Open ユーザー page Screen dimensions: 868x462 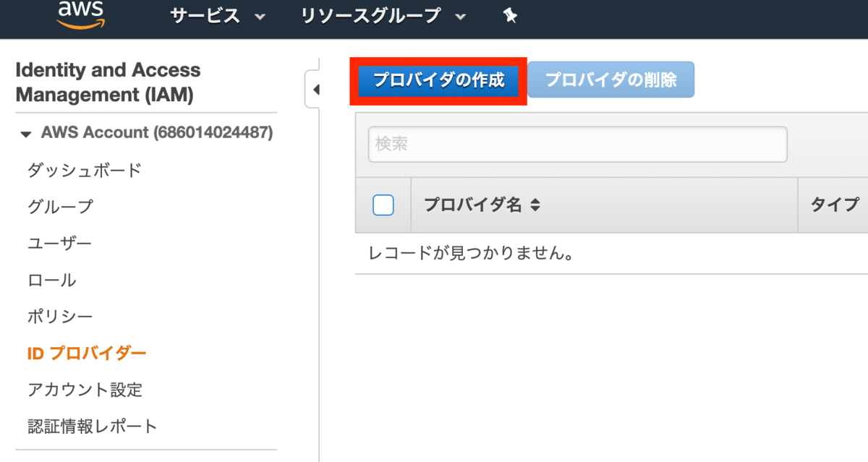(x=59, y=244)
